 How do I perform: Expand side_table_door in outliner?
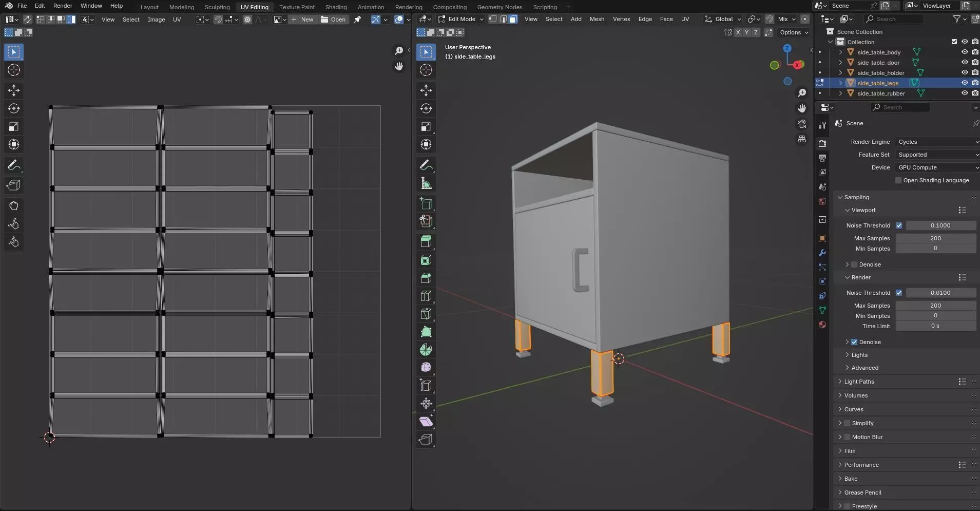[x=840, y=63]
